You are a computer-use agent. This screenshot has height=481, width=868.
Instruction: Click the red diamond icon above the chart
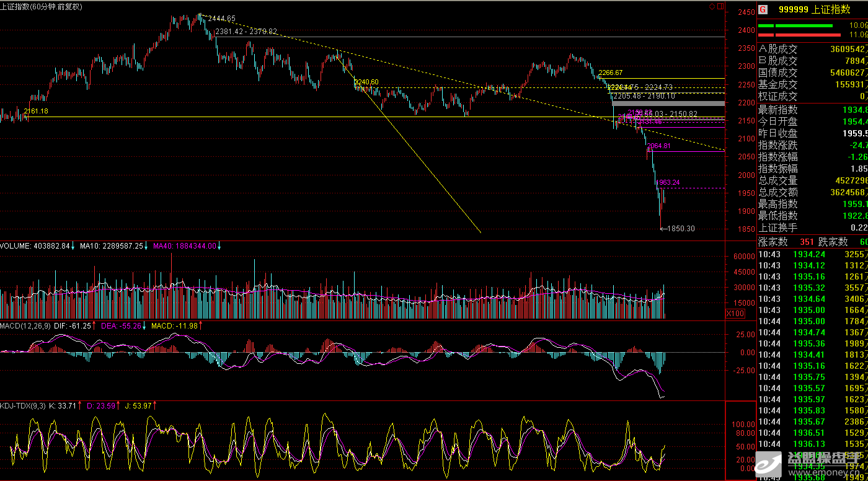pyautogui.click(x=712, y=6)
